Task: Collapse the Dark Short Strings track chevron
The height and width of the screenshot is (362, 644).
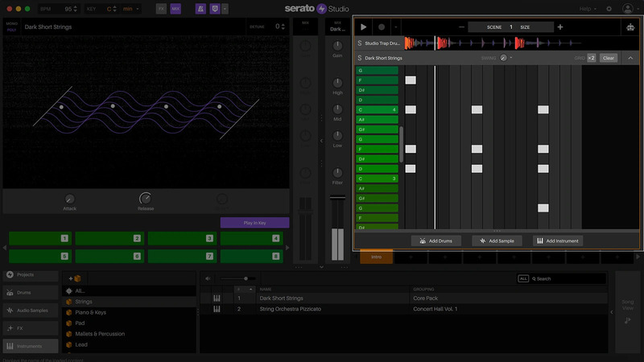Action: coord(630,58)
